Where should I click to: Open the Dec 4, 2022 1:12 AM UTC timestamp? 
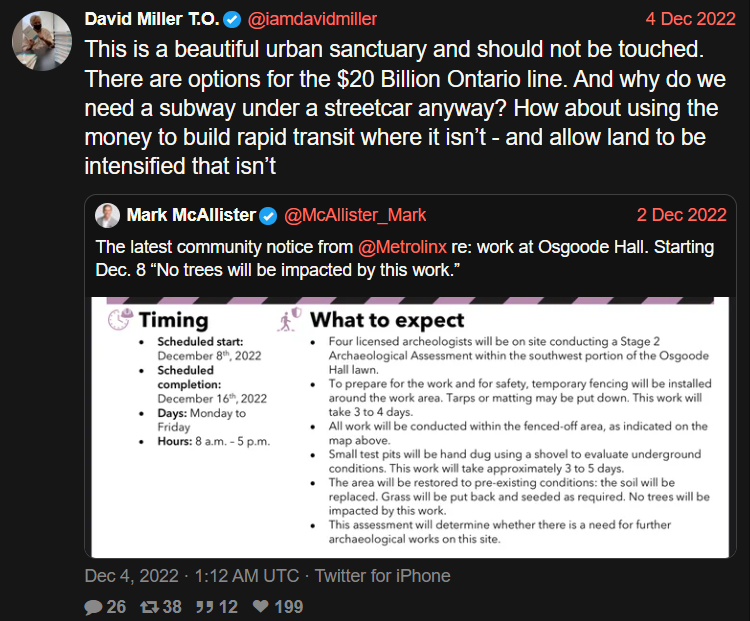click(192, 576)
